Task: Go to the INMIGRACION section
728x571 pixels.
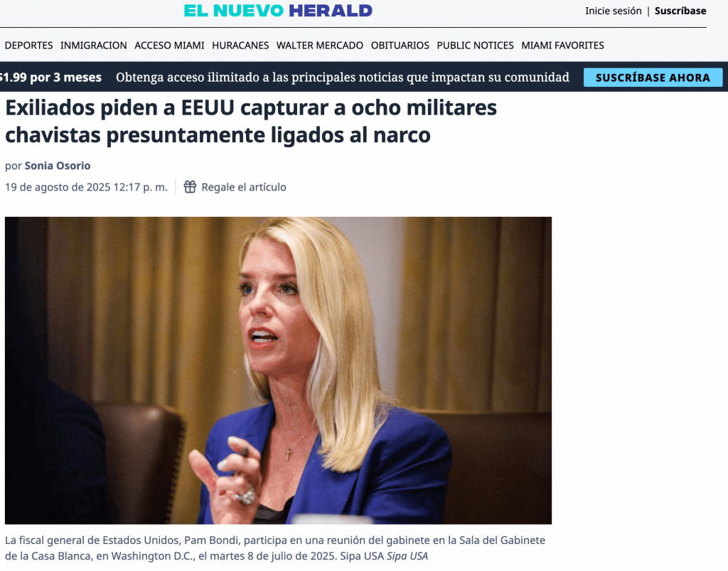Action: click(93, 46)
